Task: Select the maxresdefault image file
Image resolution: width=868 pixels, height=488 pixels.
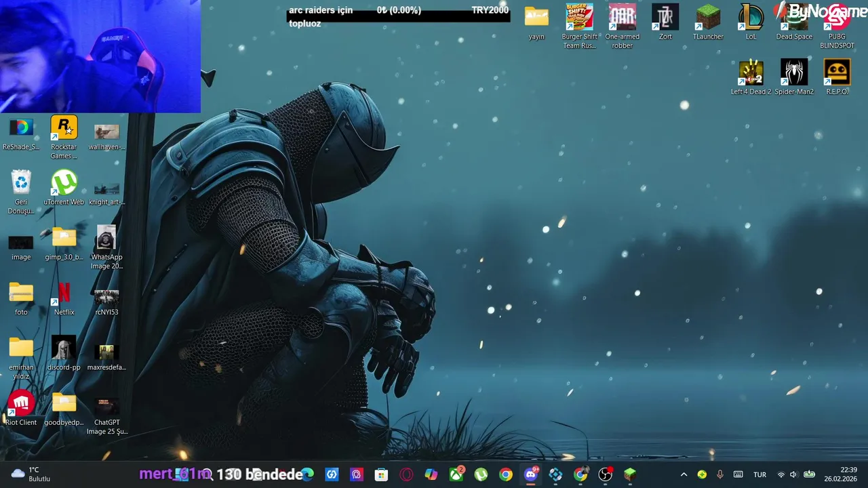Action: pyautogui.click(x=106, y=357)
